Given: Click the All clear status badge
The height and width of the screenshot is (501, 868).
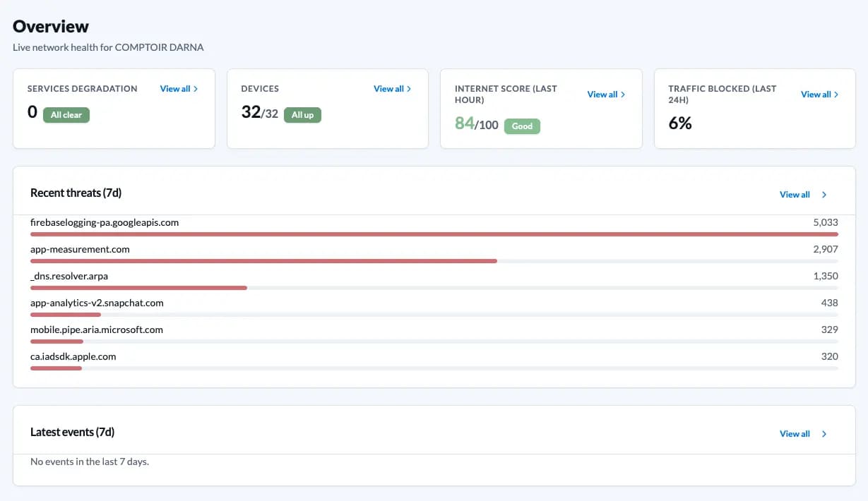Looking at the screenshot, I should 66,115.
